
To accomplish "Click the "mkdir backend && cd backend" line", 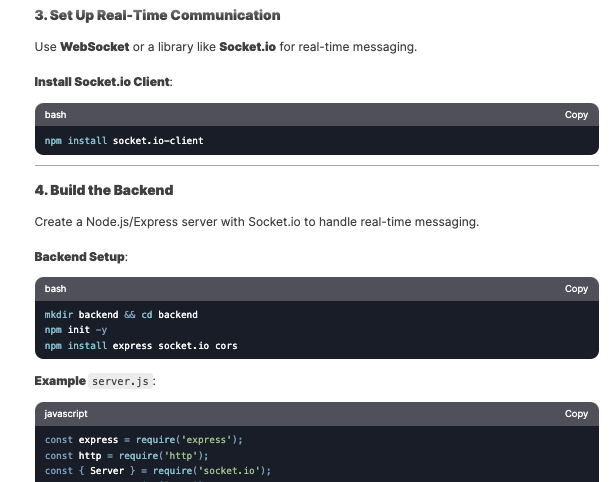I will (121, 315).
